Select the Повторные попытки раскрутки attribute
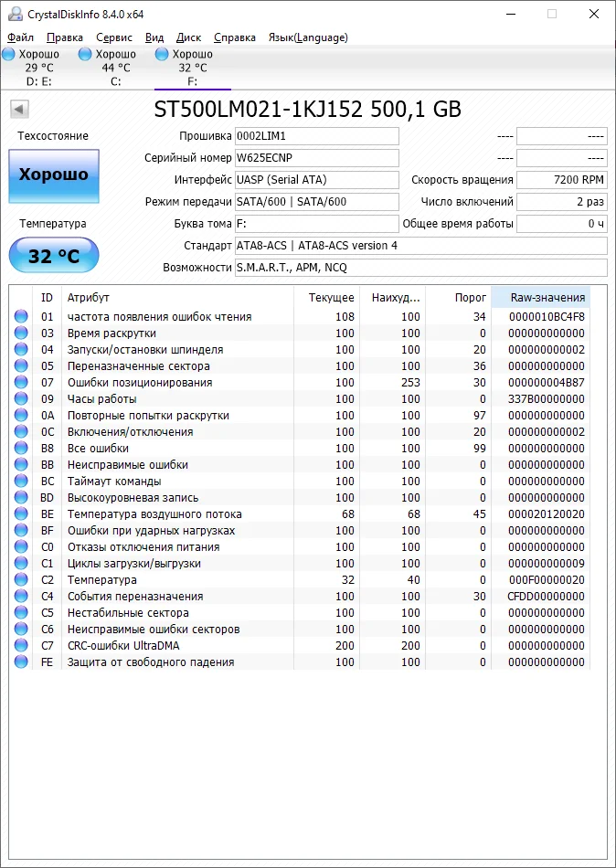This screenshot has width=616, height=868. coord(301,415)
